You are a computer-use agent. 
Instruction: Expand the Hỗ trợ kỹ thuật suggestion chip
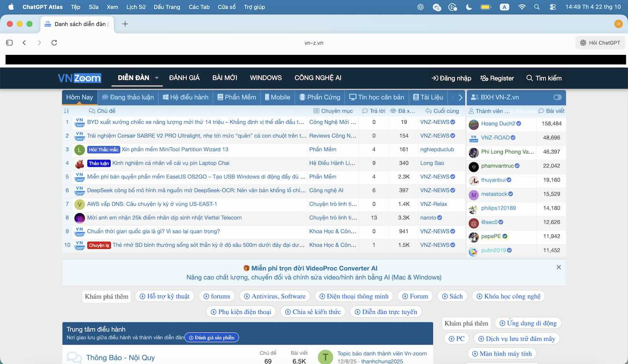click(x=164, y=296)
